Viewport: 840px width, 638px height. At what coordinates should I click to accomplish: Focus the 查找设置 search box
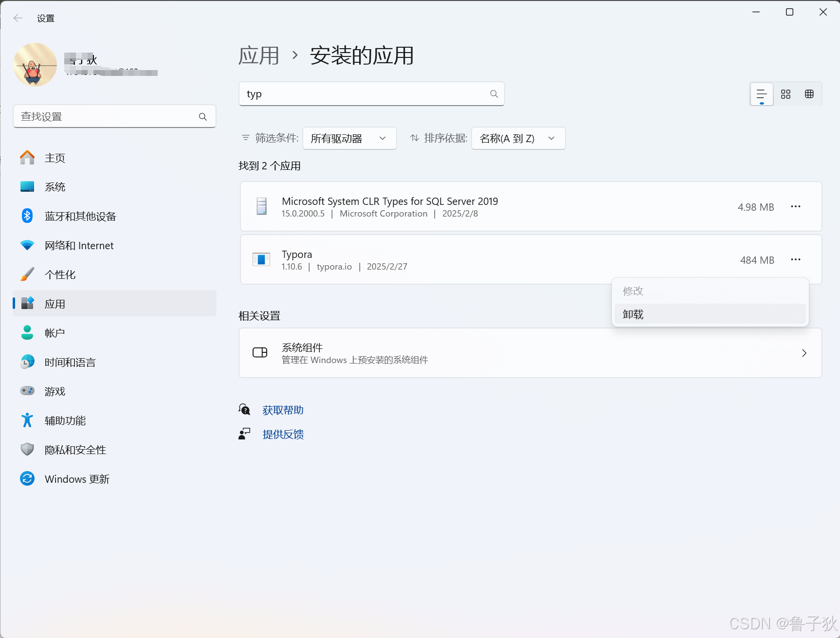114,116
